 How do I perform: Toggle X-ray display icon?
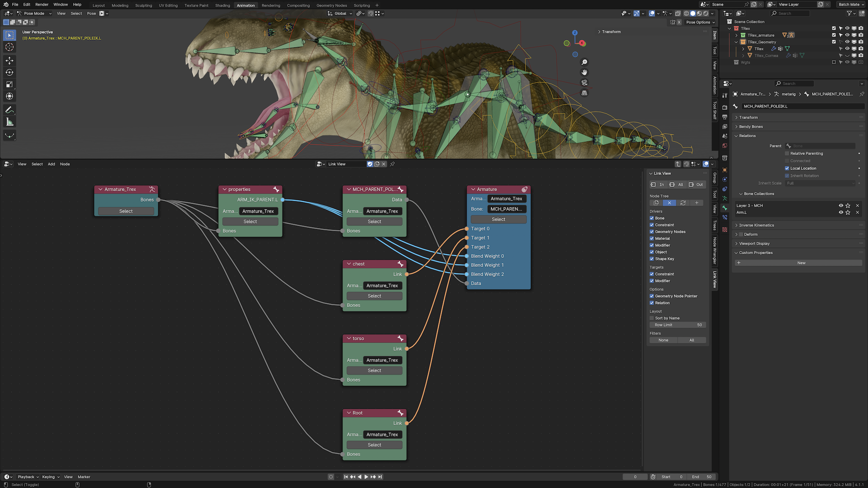pos(678,14)
